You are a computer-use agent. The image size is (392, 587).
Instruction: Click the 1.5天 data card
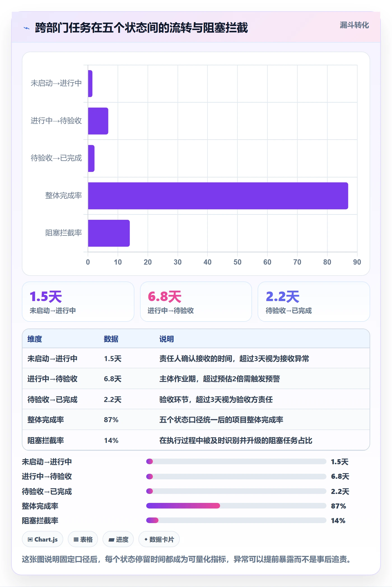click(x=78, y=302)
